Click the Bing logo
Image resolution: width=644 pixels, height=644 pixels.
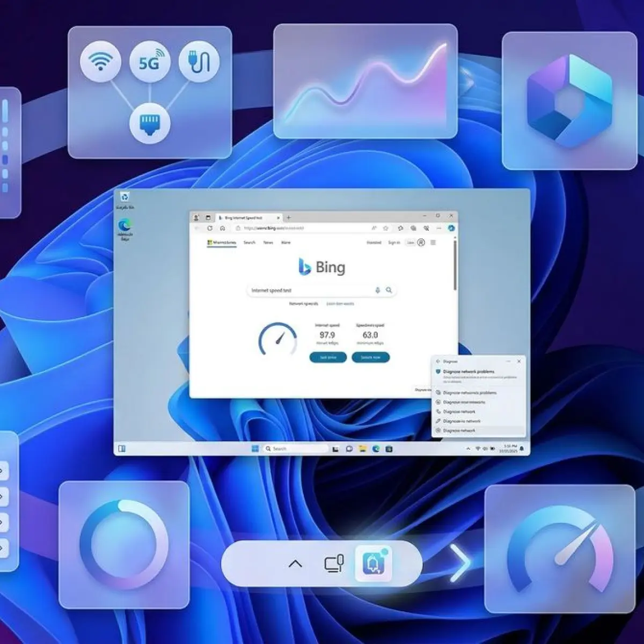322,267
